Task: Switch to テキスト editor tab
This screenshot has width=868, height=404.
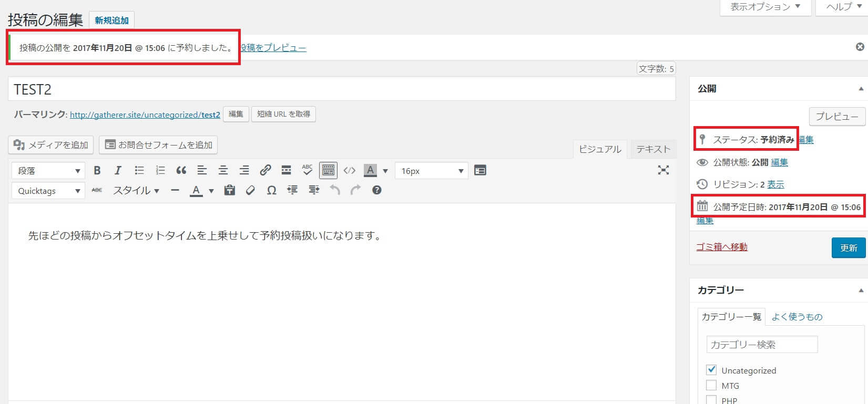Action: (653, 149)
